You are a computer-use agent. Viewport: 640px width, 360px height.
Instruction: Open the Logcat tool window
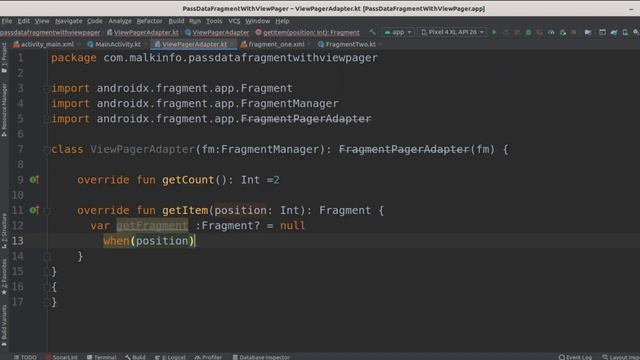(170, 357)
